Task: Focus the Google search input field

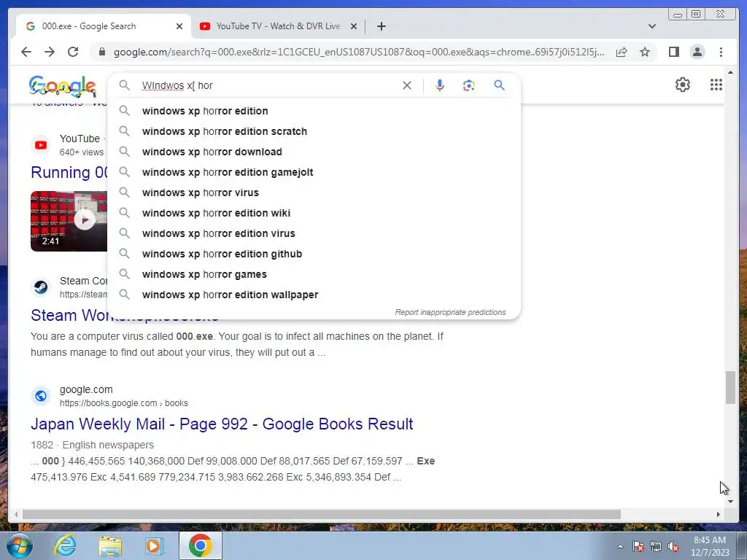Action: point(269,86)
